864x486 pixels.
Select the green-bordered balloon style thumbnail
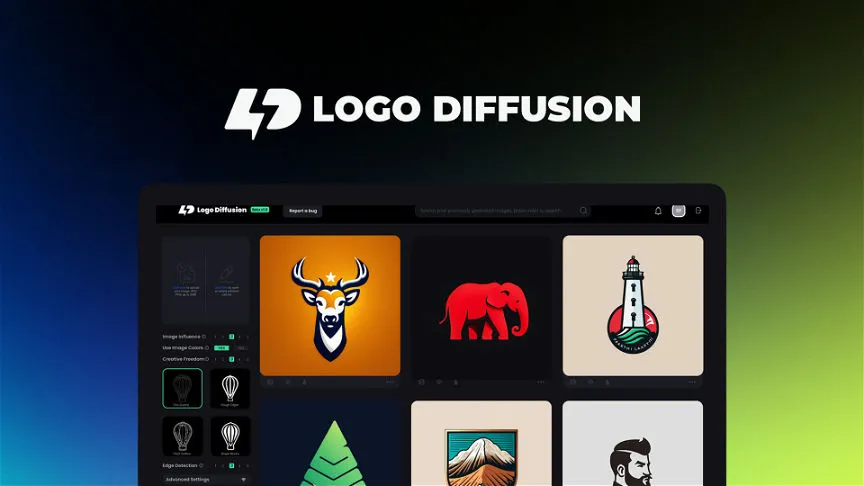coord(182,388)
